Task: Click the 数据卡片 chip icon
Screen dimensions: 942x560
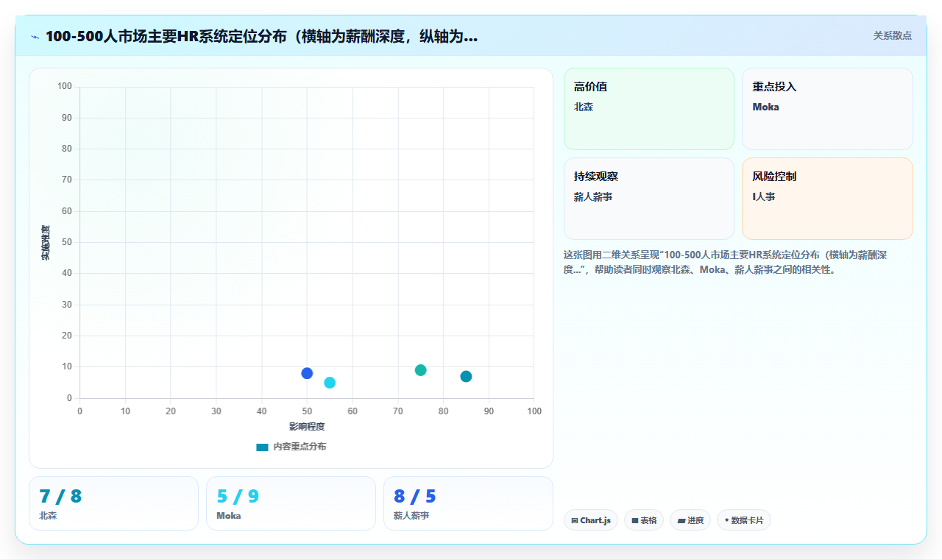Action: point(726,520)
